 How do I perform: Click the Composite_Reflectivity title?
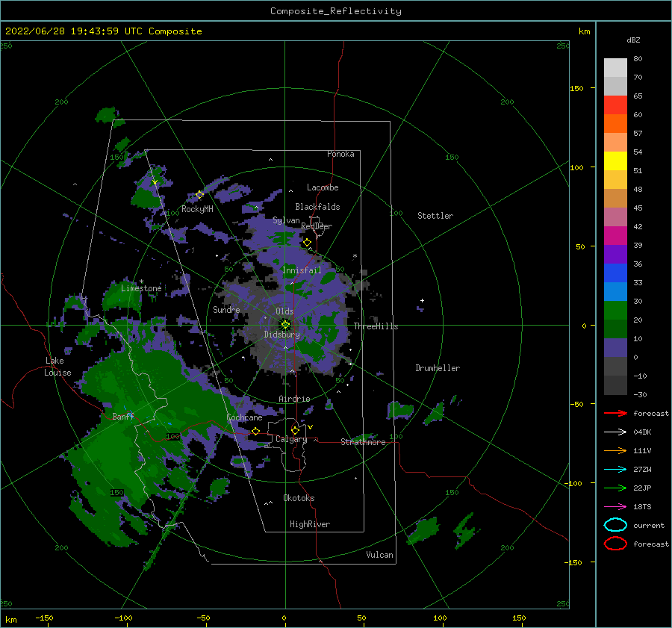[335, 11]
